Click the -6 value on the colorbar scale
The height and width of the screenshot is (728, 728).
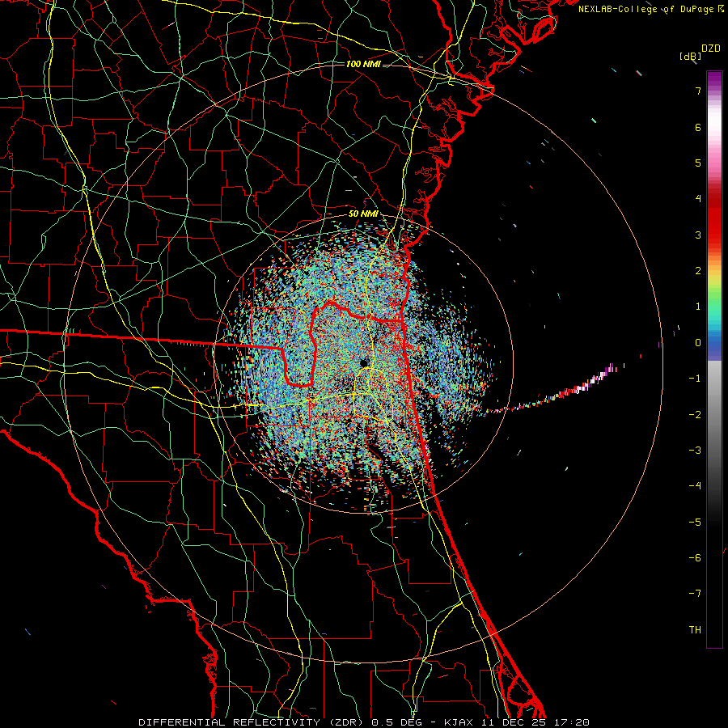695,558
